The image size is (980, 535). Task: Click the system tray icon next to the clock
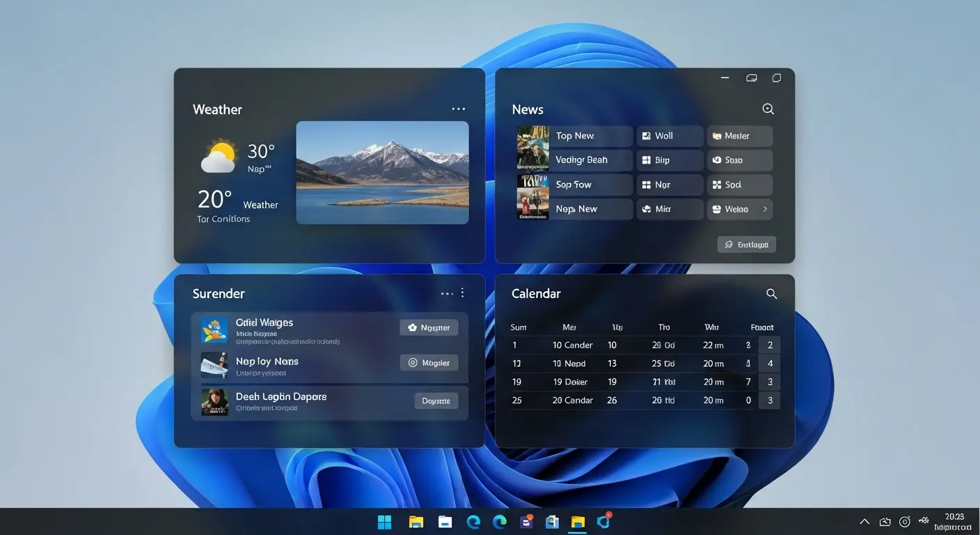tap(924, 520)
